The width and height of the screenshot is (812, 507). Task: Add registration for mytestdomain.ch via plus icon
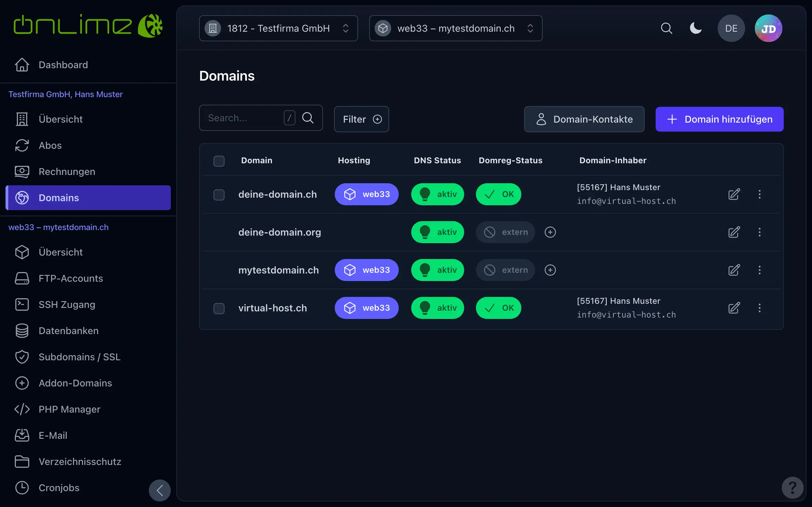click(x=550, y=270)
